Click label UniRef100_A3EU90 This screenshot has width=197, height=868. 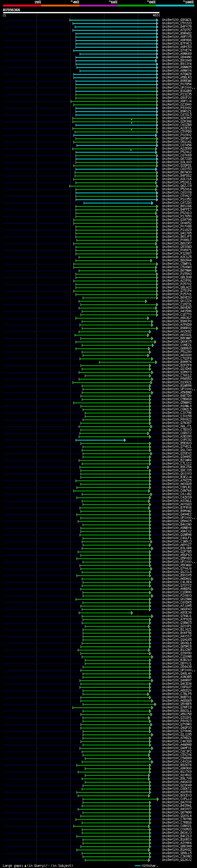[176, 436]
